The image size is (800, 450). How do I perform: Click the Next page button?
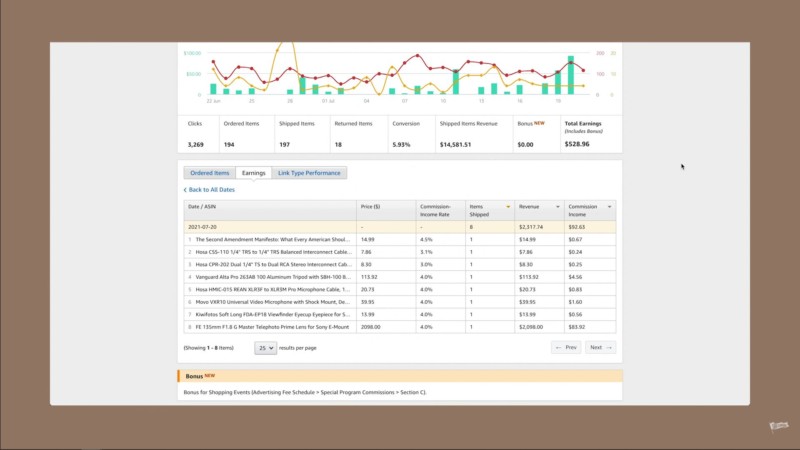[601, 347]
